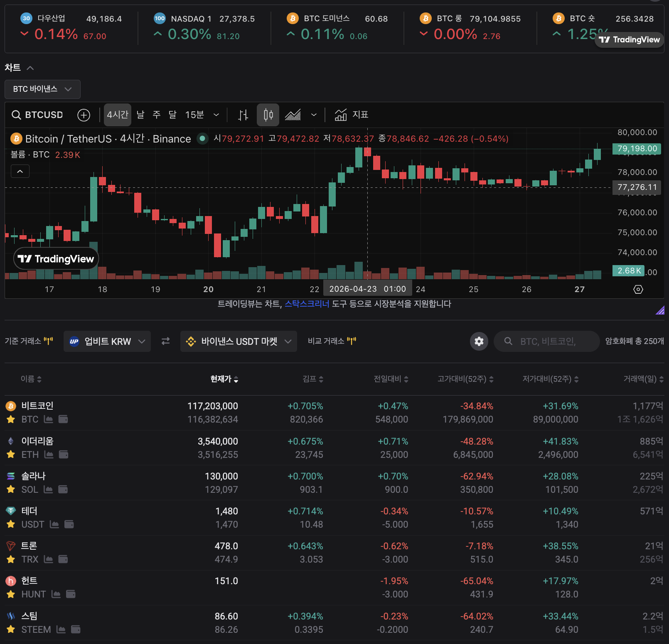Click the 비트코인 coin name
The height and width of the screenshot is (644, 669).
pos(37,406)
